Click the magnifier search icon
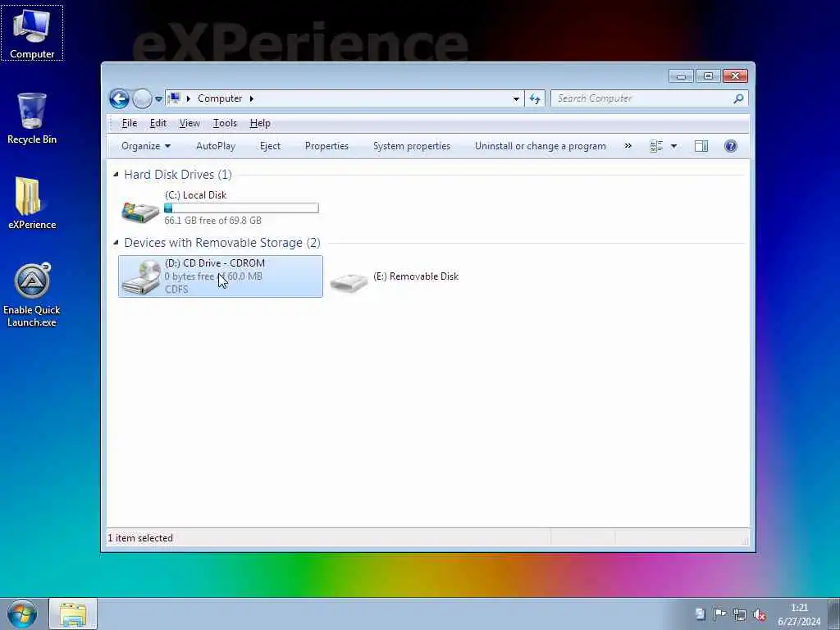 738,98
